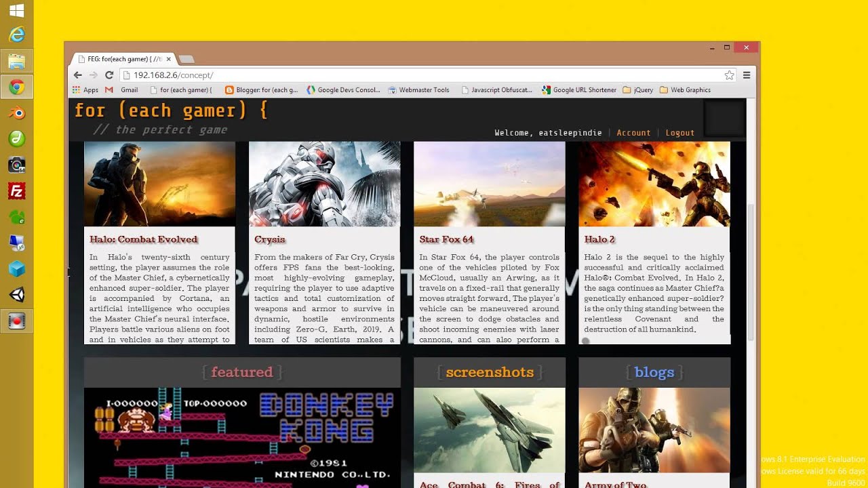Click the address bar showing 192.168.2.6/concept/
868x488 pixels.
[420, 75]
